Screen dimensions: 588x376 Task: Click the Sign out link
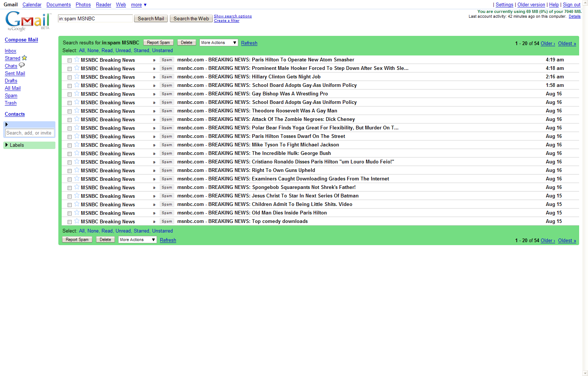point(571,5)
